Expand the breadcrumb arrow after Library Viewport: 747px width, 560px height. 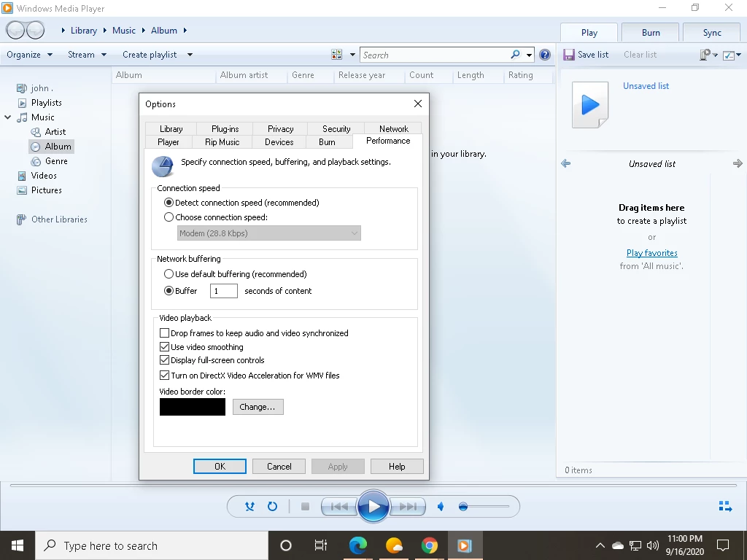(104, 31)
